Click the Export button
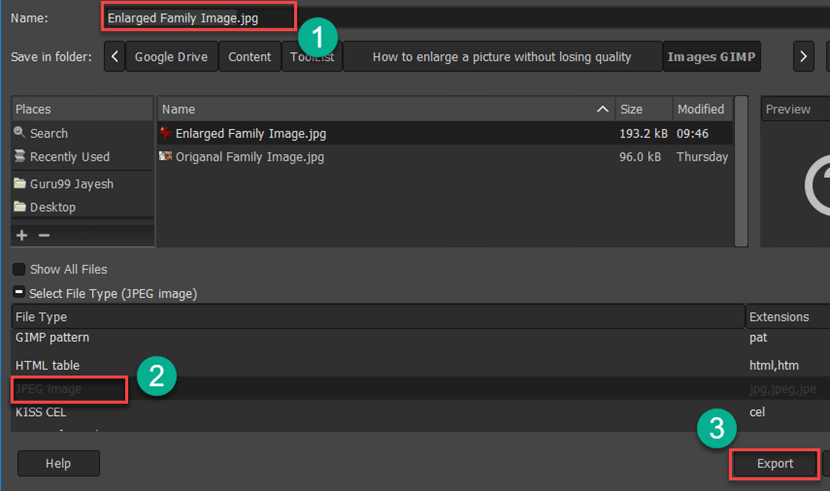Image resolution: width=830 pixels, height=491 pixels. click(774, 464)
